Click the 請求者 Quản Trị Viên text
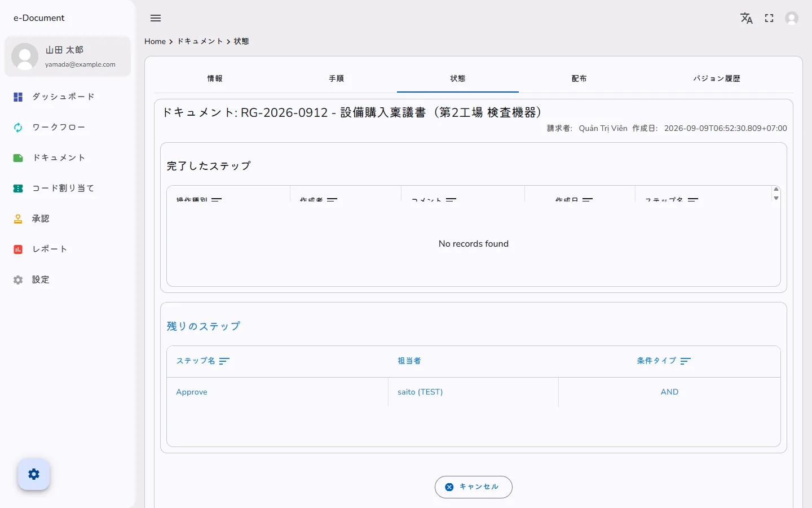 pos(587,129)
